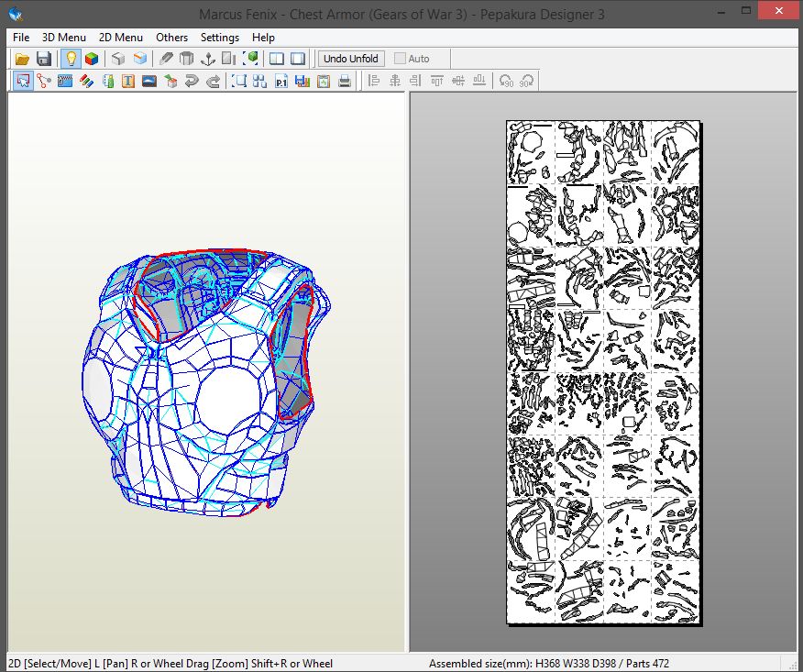Click the gray undo arrow icon
The height and width of the screenshot is (672, 803).
[x=192, y=81]
